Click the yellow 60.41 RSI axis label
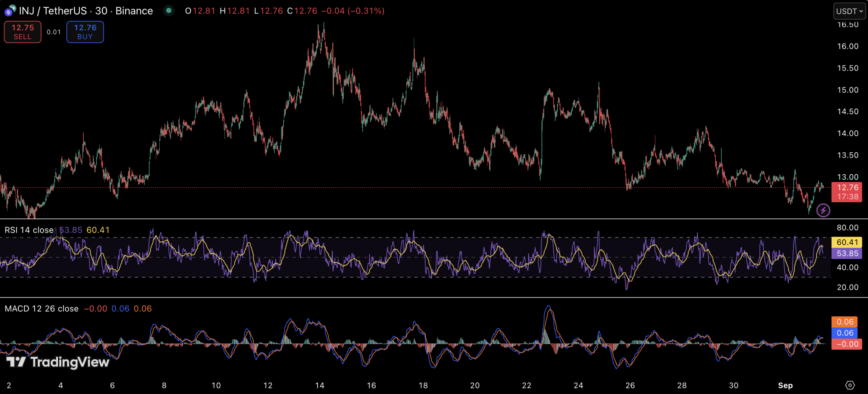The height and width of the screenshot is (394, 868). [847, 242]
